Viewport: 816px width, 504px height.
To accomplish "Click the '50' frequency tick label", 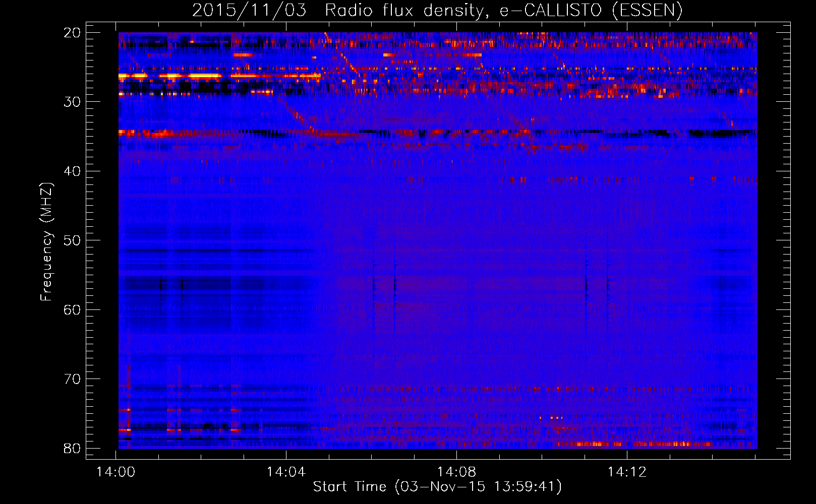I will point(73,240).
